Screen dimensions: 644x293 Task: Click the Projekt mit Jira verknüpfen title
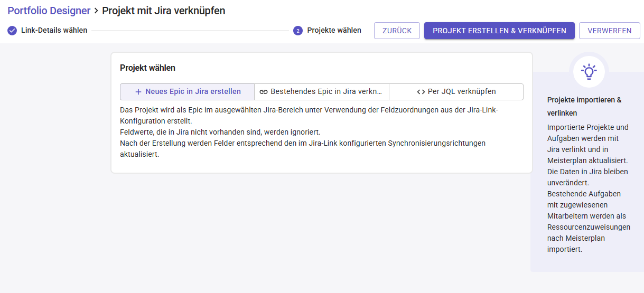click(x=164, y=11)
